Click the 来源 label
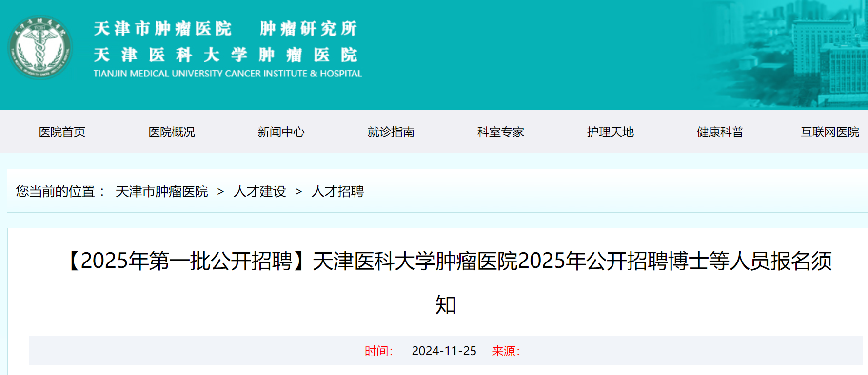 coord(506,351)
